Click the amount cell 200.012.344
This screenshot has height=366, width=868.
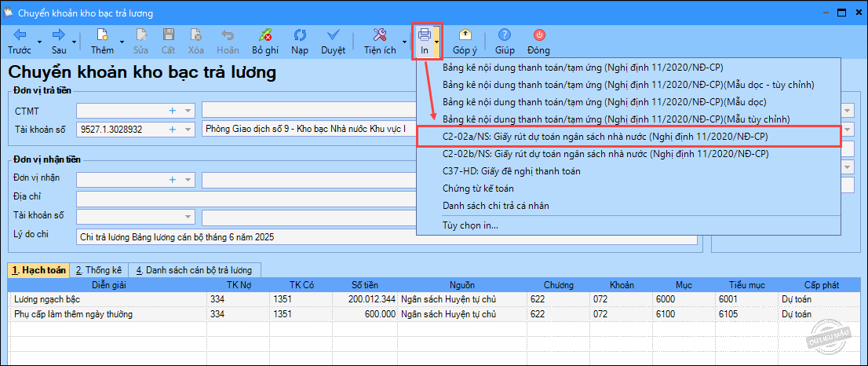pyautogui.click(x=364, y=299)
